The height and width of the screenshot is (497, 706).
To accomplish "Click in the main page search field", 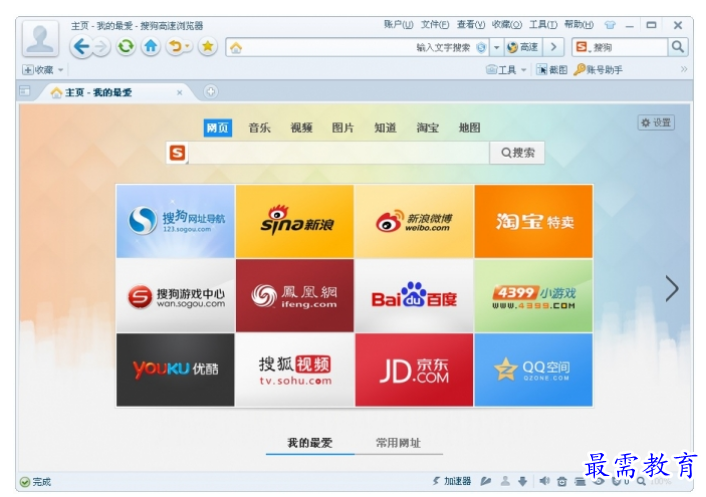I will 339,153.
